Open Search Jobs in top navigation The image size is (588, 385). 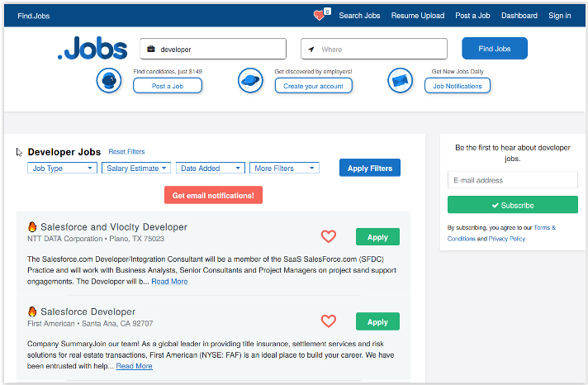(x=359, y=16)
